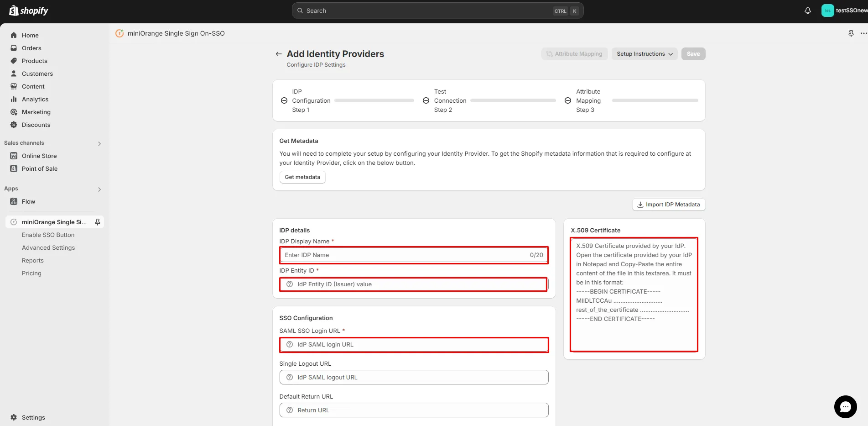
Task: Open Reports page
Action: tap(33, 260)
